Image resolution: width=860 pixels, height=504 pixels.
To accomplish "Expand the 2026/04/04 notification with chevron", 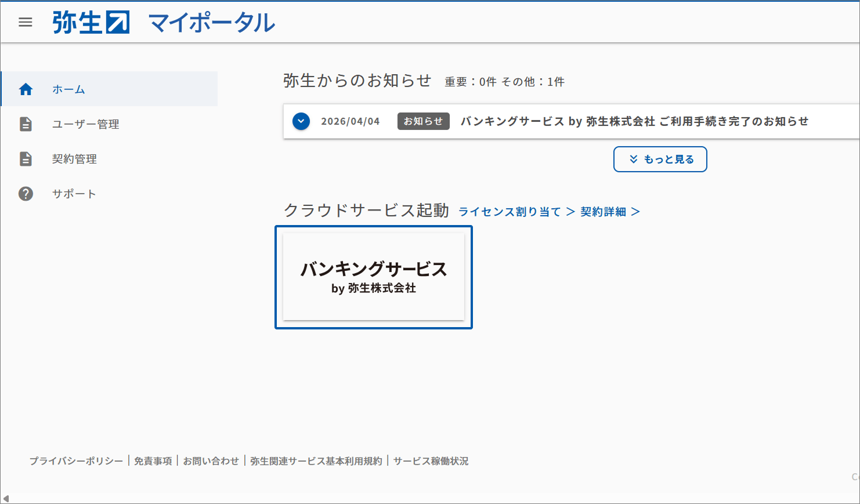I will tap(301, 121).
